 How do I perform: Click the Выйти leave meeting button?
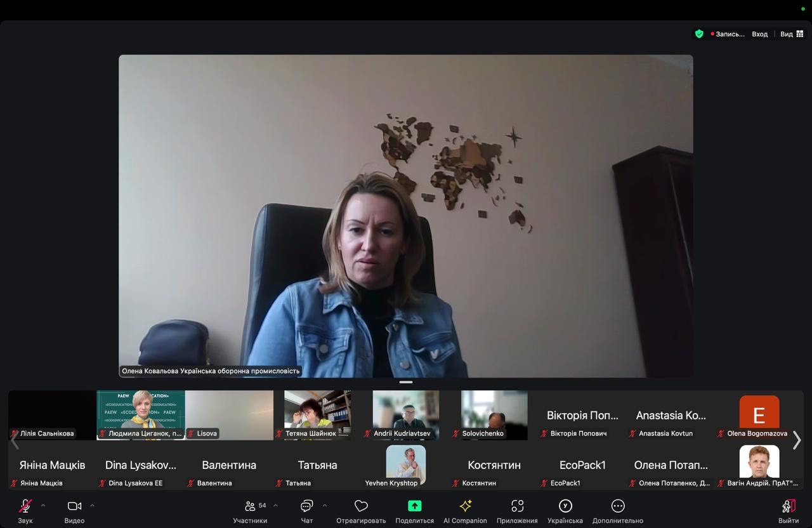[789, 506]
